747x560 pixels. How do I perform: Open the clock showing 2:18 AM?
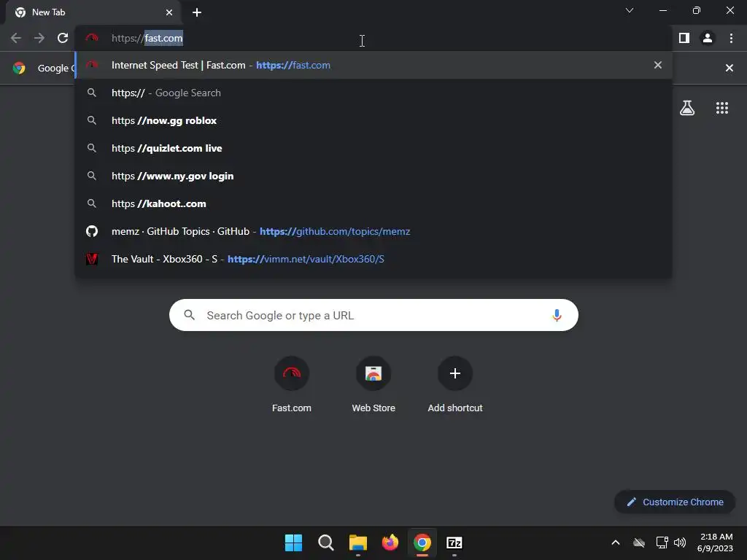(x=716, y=542)
